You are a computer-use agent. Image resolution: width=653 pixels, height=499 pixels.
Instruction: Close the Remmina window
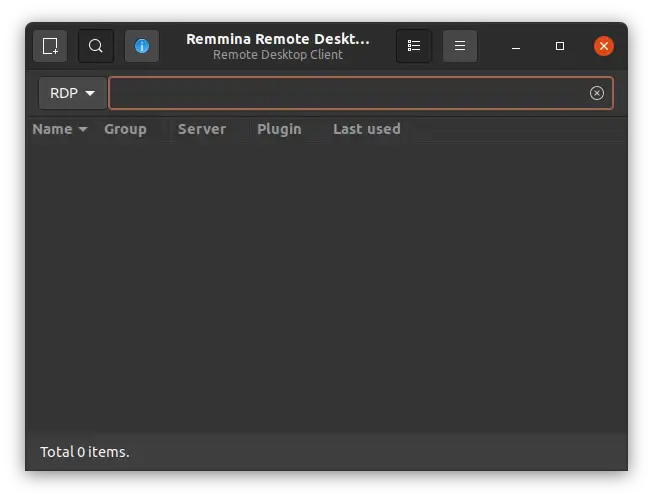tap(604, 46)
